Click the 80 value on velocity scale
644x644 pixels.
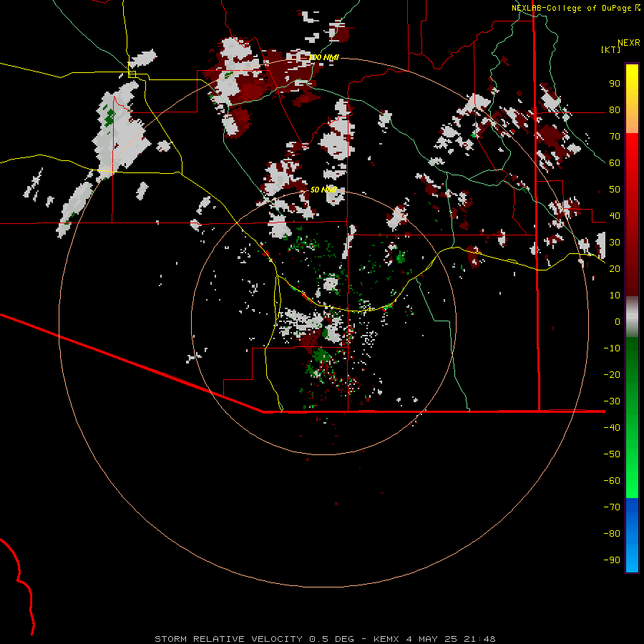[615, 109]
